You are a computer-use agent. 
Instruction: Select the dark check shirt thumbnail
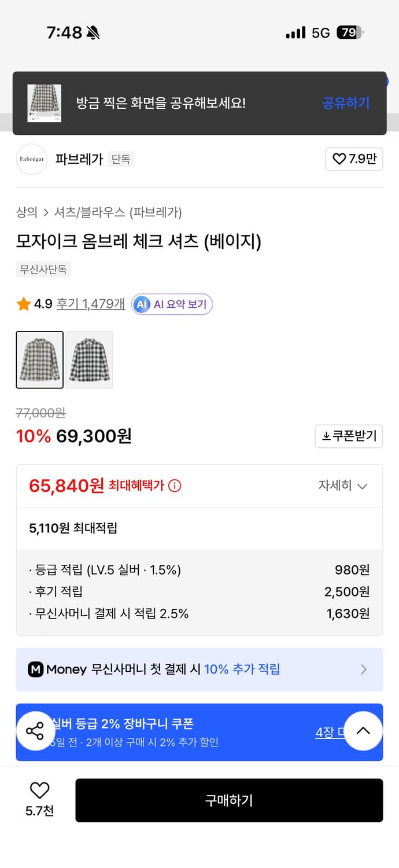(89, 359)
